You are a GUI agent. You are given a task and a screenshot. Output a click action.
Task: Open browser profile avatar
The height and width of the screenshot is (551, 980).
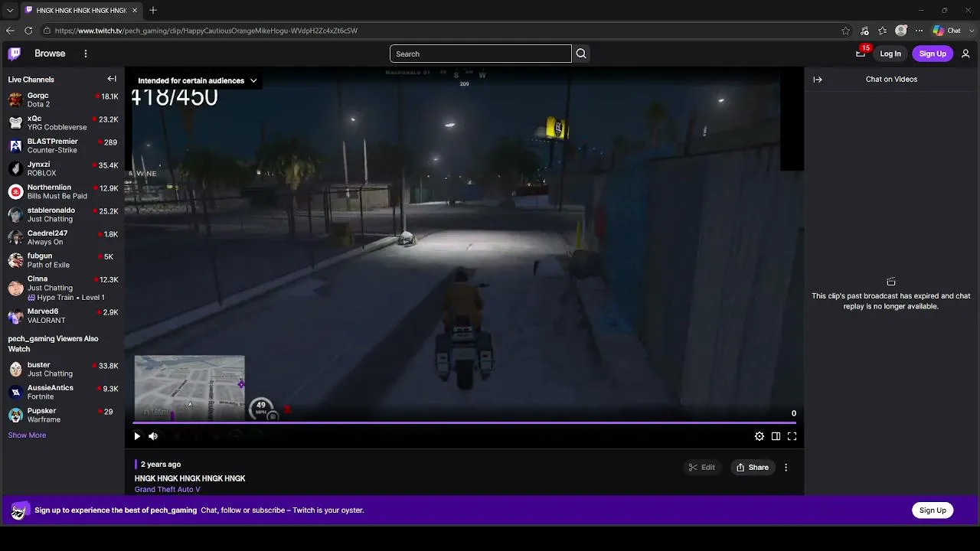pyautogui.click(x=901, y=31)
